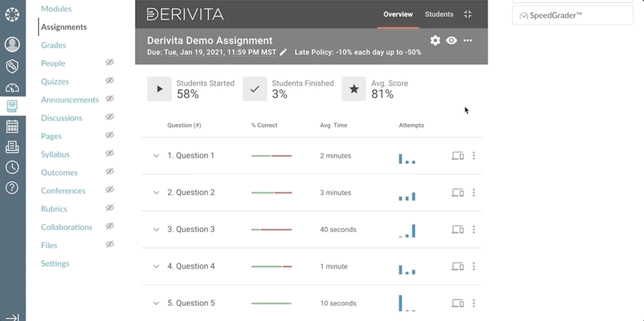Viewport: 644px width, 321px height.
Task: Click the Question 3 attempts bar chart
Action: pos(407,231)
